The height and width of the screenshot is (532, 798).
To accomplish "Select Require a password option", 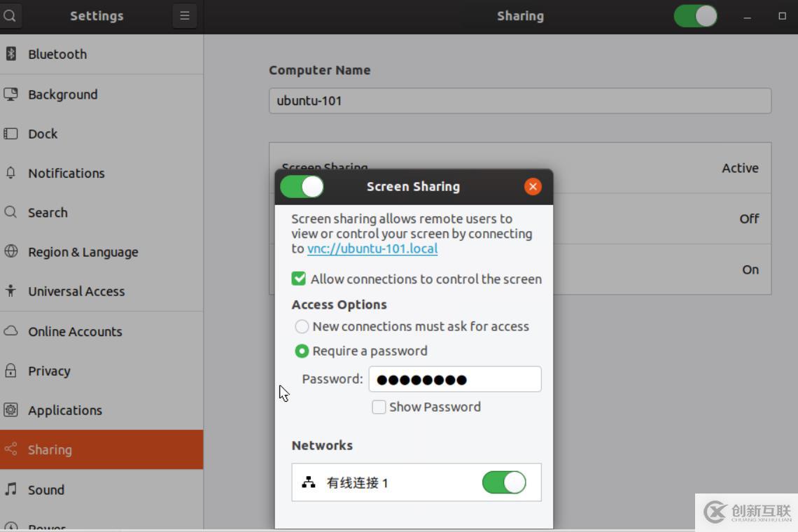I will click(302, 351).
